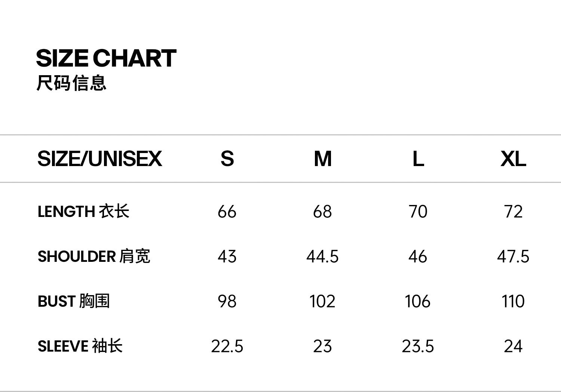Click bust value 106 for size L
This screenshot has width=561, height=392.
coord(418,301)
